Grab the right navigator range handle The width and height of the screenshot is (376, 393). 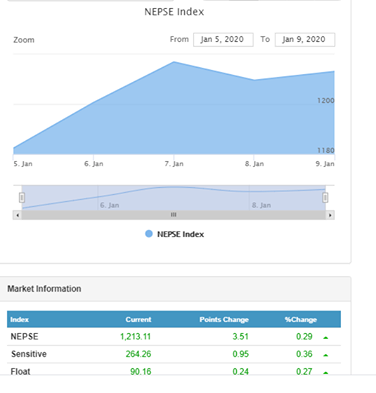pos(325,198)
